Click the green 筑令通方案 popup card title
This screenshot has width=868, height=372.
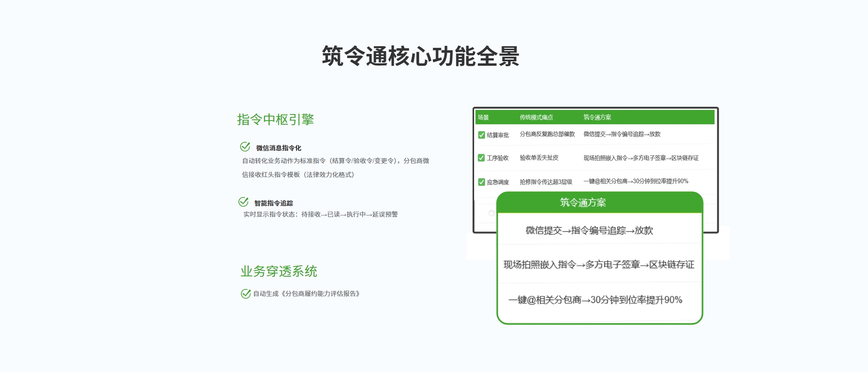pyautogui.click(x=582, y=202)
